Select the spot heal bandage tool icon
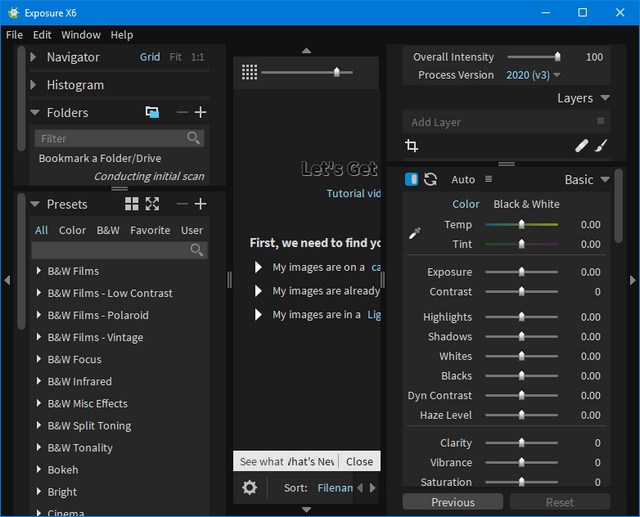 tap(581, 146)
